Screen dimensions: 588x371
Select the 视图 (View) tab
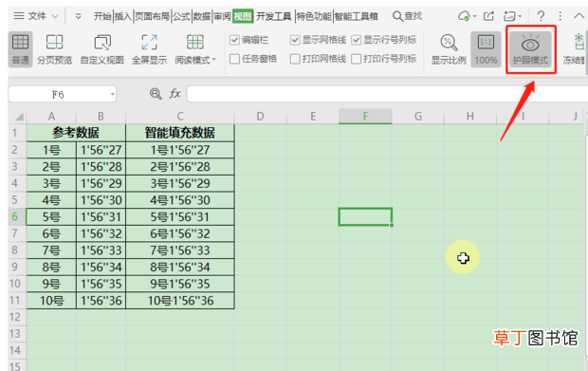[243, 16]
